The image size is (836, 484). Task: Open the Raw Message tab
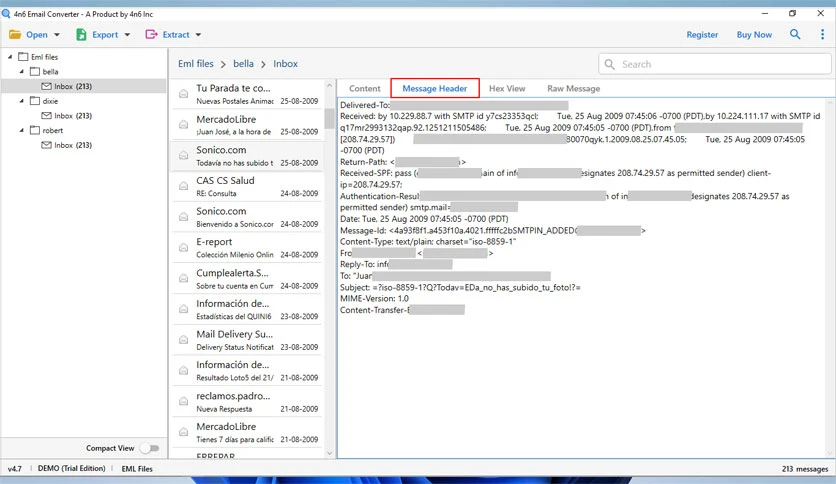click(574, 88)
